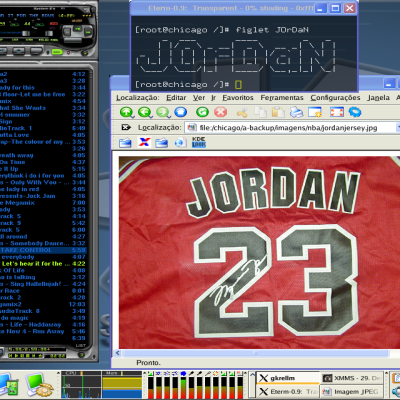400x400 pixels.
Task: Open the globe page bookmark in bookmark bar
Action: [x=180, y=143]
